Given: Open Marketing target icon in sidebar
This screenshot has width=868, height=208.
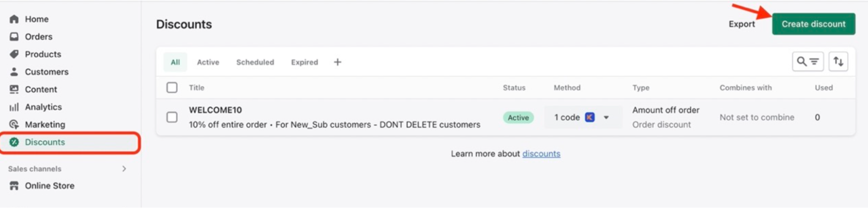Looking at the screenshot, I should pyautogui.click(x=14, y=124).
